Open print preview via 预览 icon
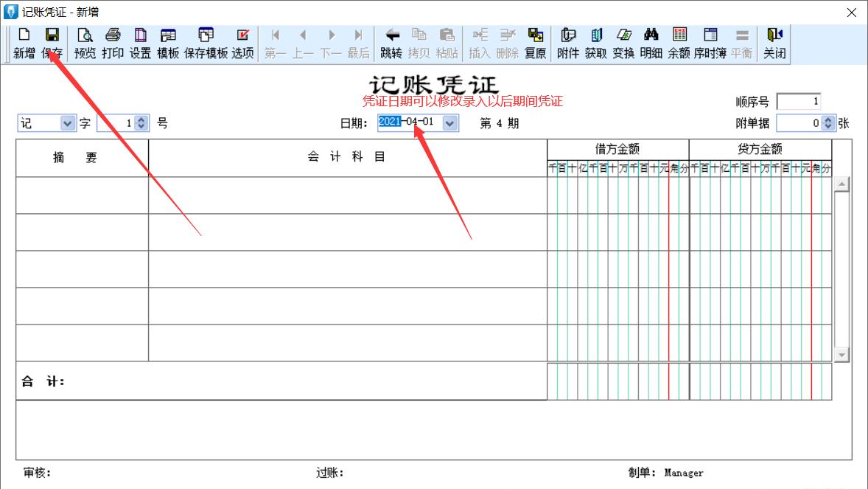Screen dimensions: 868x489 84,43
